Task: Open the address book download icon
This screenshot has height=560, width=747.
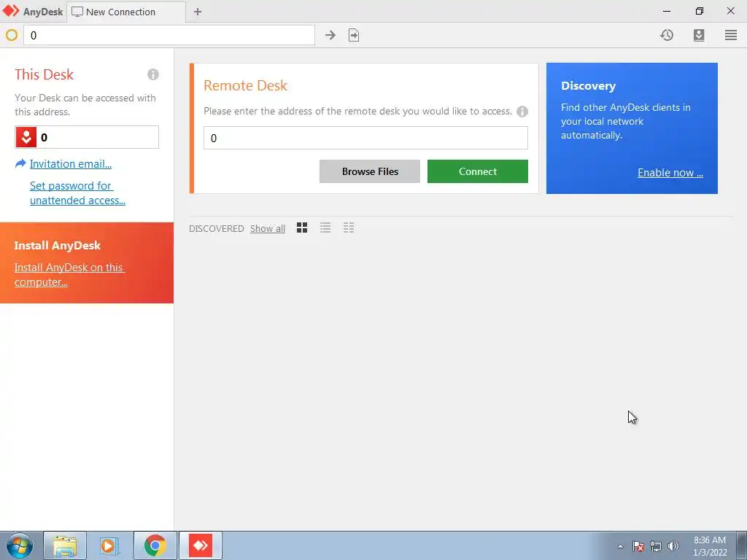Action: click(x=699, y=35)
